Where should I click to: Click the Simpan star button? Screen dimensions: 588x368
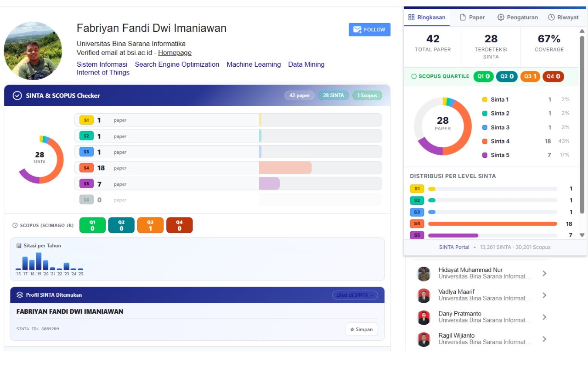pyautogui.click(x=362, y=329)
